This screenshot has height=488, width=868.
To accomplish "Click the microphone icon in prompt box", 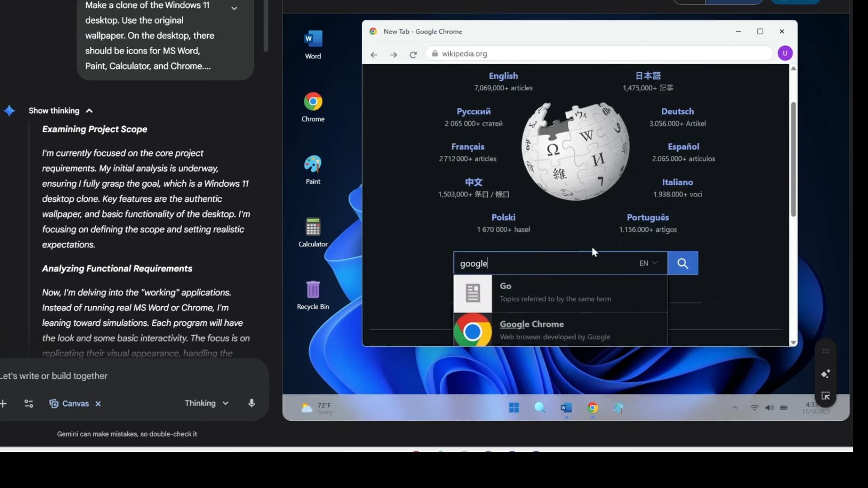I will point(252,404).
